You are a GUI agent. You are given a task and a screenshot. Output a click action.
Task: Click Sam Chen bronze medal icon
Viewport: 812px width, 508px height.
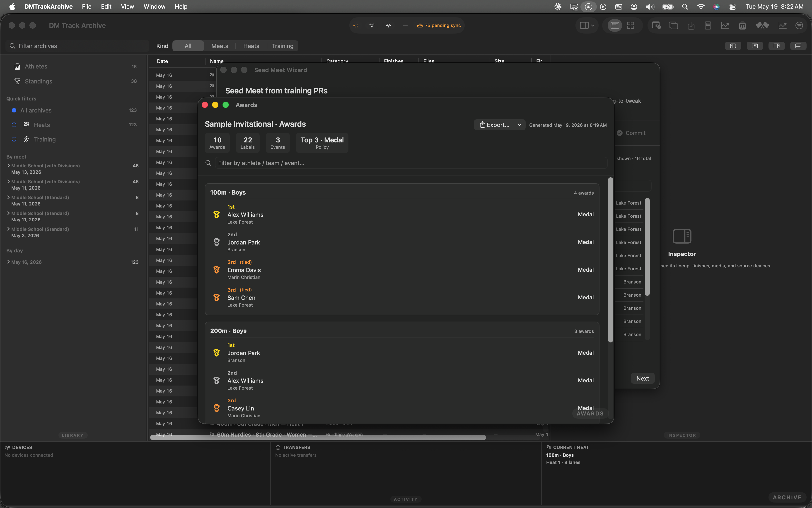[216, 297]
